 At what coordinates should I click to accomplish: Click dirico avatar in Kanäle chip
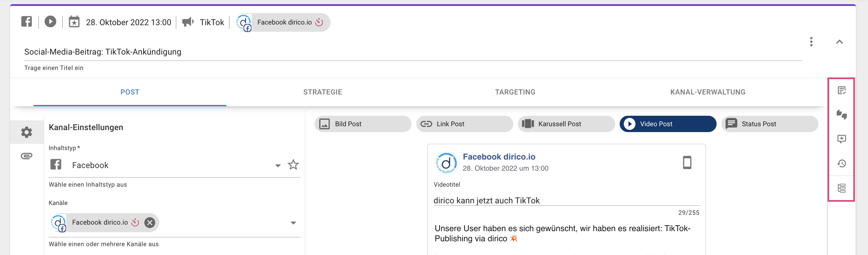tap(58, 223)
